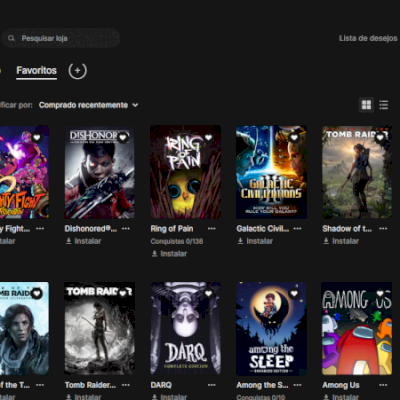Open three-dot menu for Ring of Pain
Screen dimensions: 400x400
212,229
